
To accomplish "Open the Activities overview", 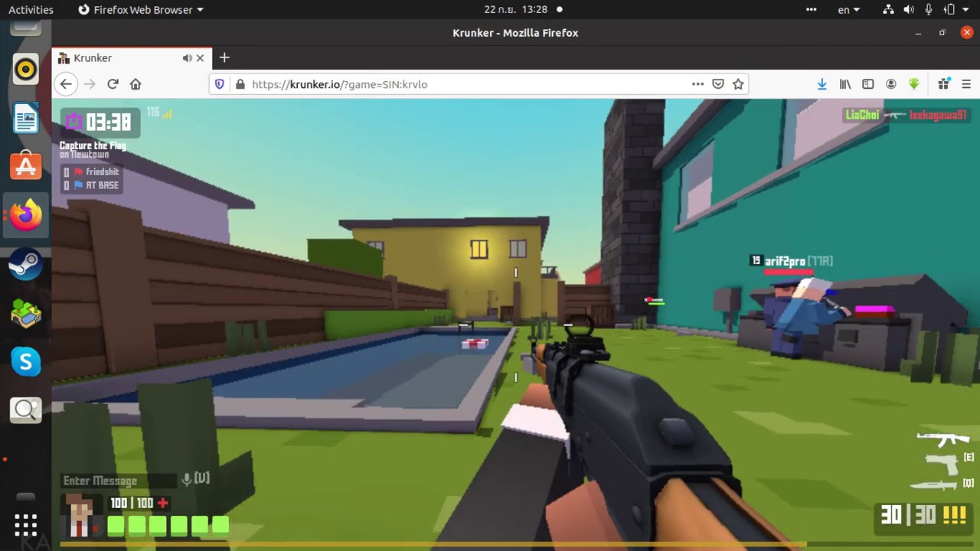I will tap(31, 10).
